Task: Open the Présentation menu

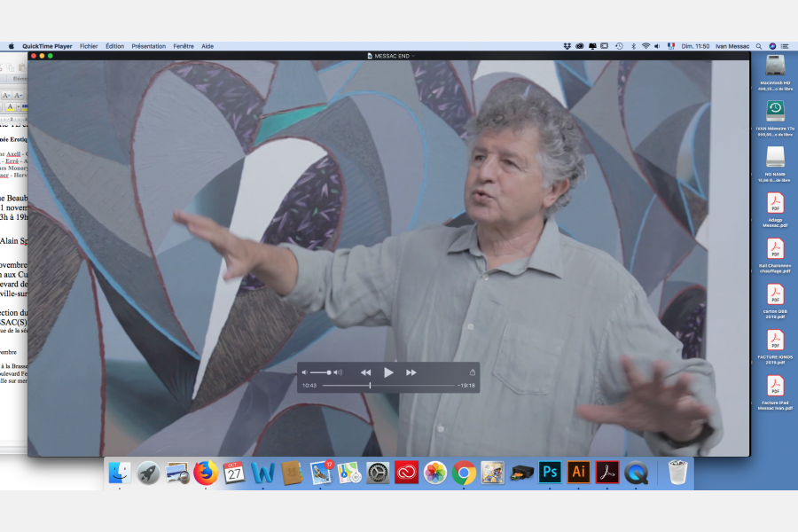Action: click(x=148, y=46)
